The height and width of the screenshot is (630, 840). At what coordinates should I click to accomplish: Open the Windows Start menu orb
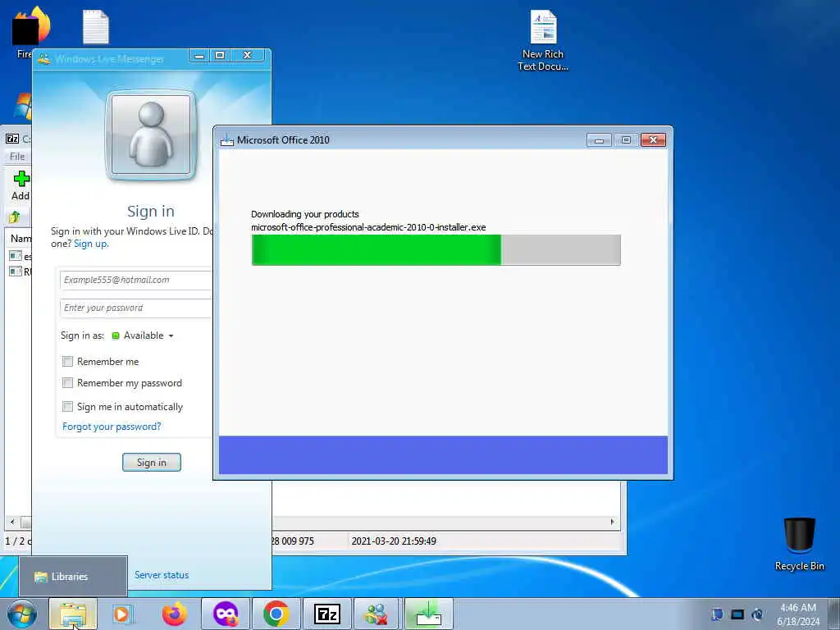22,614
